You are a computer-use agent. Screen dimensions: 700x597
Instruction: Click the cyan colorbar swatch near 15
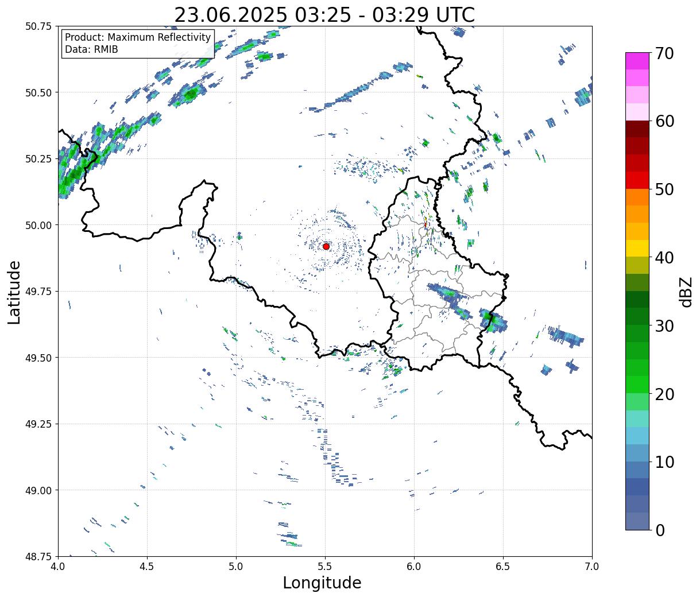click(637, 419)
